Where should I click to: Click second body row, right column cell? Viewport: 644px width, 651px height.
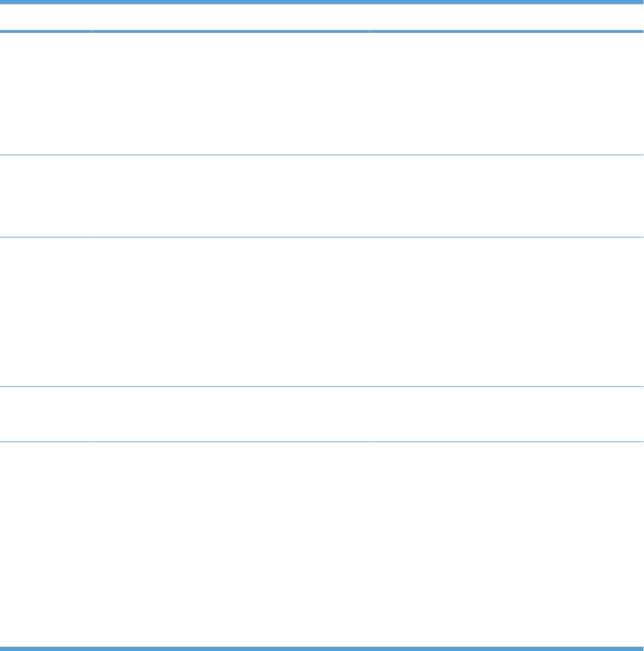point(506,196)
